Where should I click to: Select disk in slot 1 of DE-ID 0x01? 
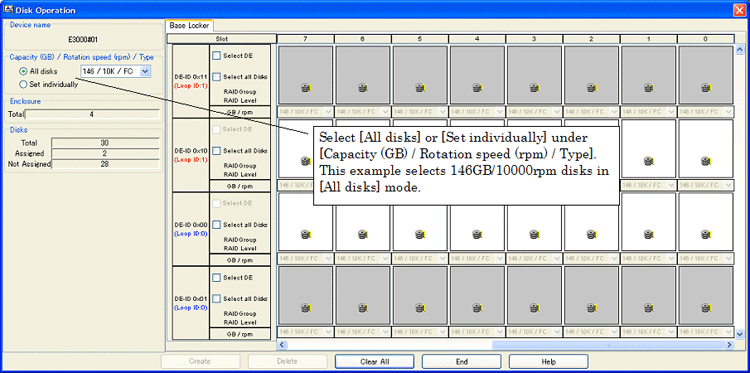(649, 296)
